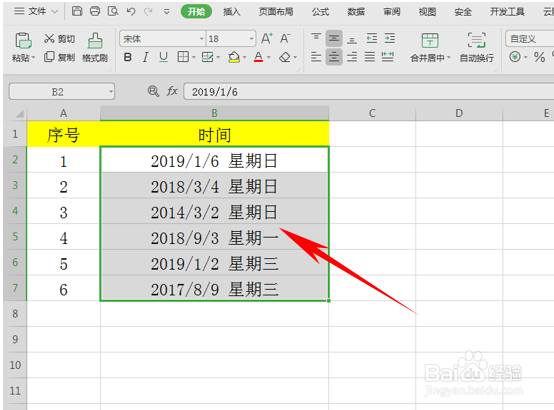The image size is (554, 410).
Task: Undo the last action
Action: click(131, 12)
